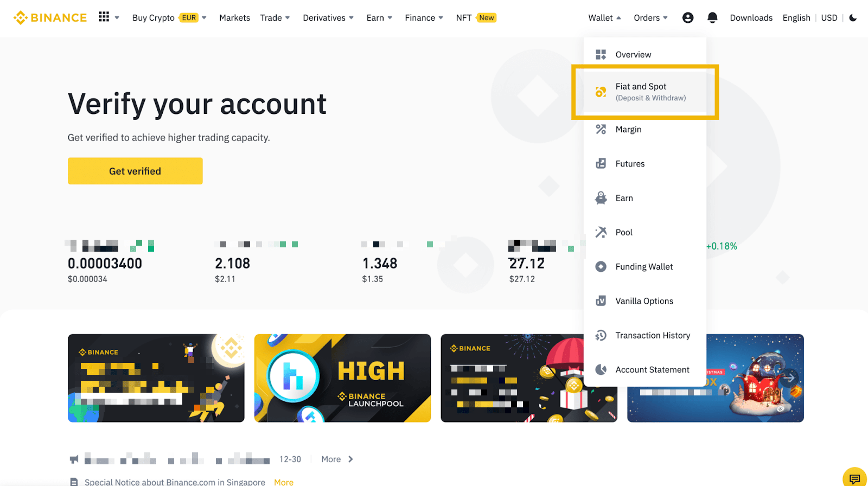Open the notifications bell icon
This screenshot has width=868, height=486.
tap(712, 18)
